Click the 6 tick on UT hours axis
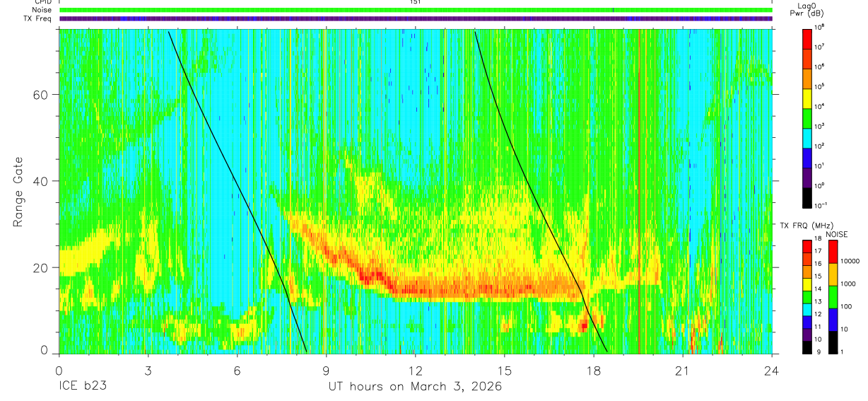The image size is (868, 401). tap(237, 371)
